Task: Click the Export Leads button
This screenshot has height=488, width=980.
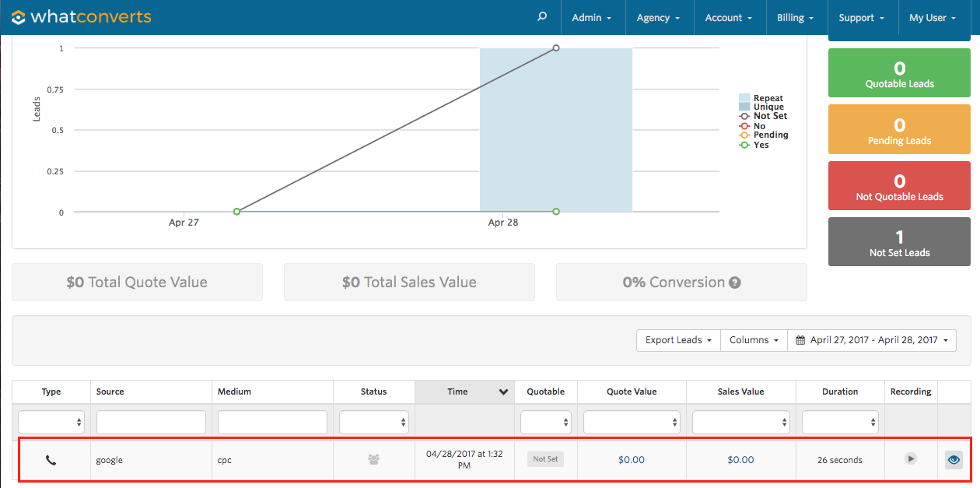Action: click(678, 340)
